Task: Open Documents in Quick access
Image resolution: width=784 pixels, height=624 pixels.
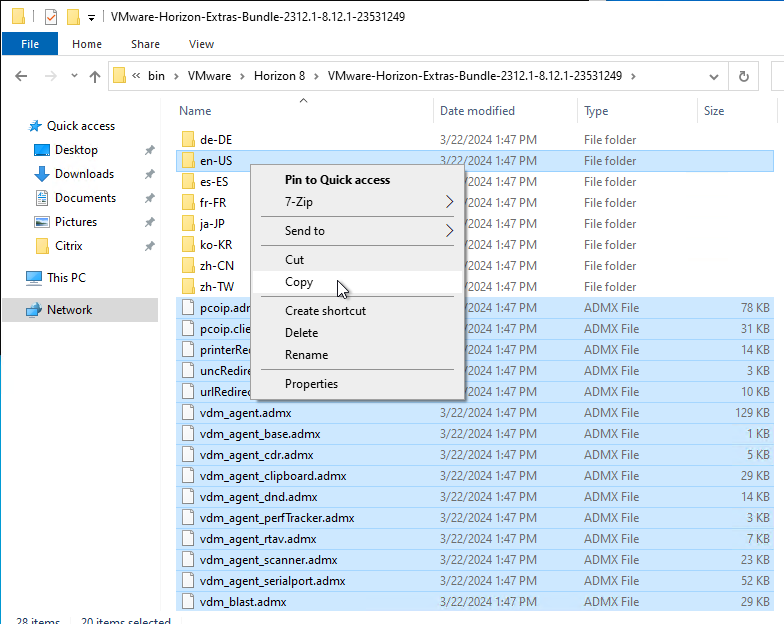Action: click(85, 198)
